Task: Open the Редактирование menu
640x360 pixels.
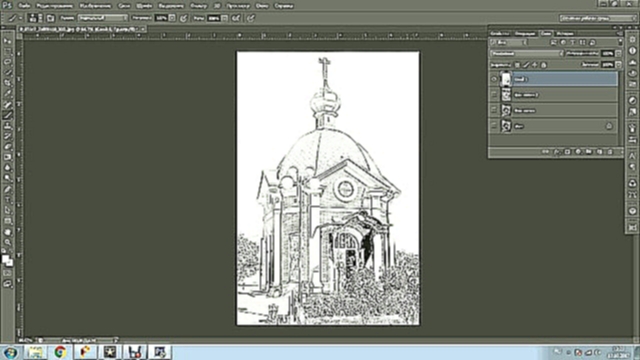Action: pyautogui.click(x=54, y=6)
